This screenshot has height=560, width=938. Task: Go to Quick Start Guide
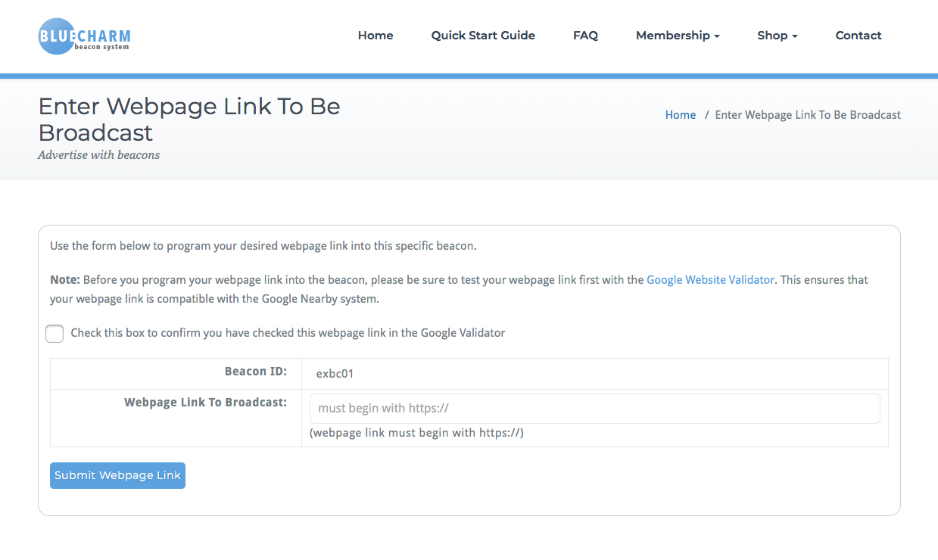click(483, 36)
